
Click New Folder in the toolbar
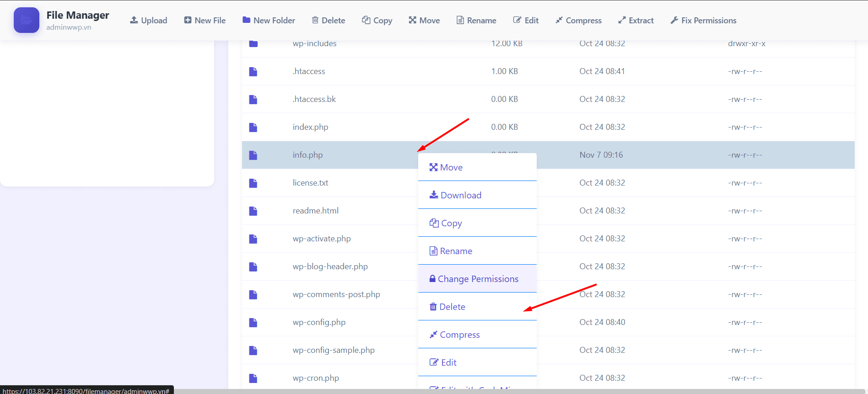point(269,21)
